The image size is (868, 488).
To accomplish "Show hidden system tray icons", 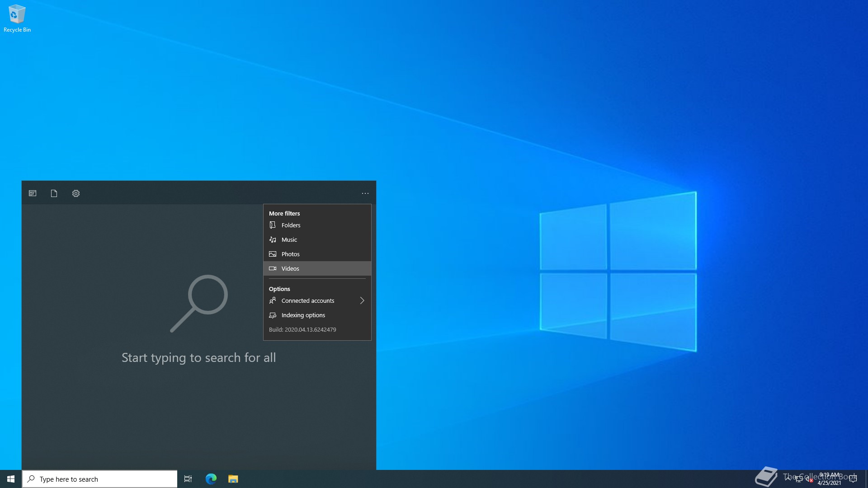I will (788, 479).
